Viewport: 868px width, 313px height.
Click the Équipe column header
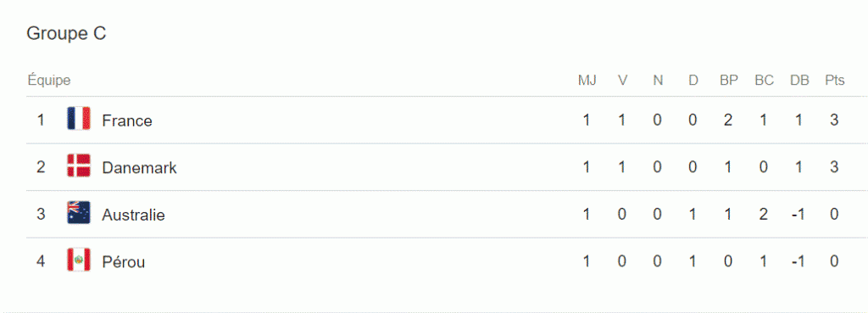[x=49, y=81]
